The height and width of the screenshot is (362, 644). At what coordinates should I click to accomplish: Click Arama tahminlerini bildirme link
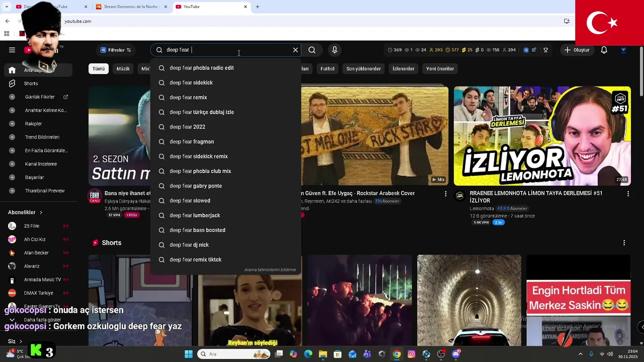[x=270, y=270]
